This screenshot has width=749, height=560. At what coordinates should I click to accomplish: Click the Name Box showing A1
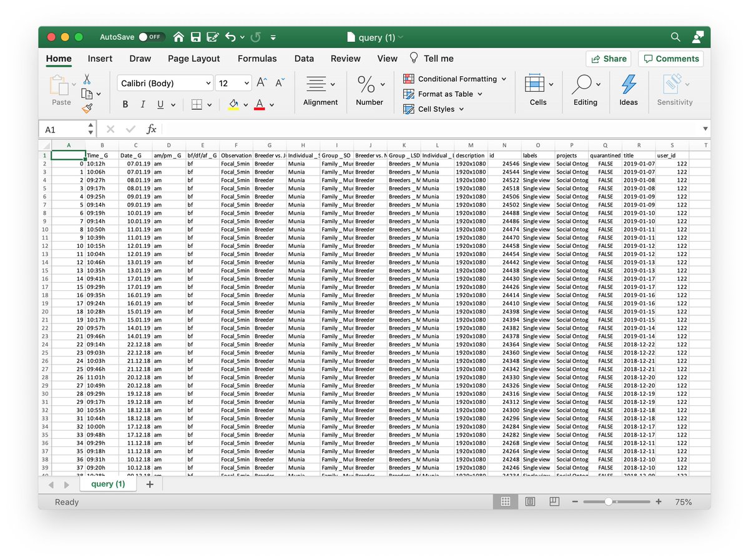(62, 129)
